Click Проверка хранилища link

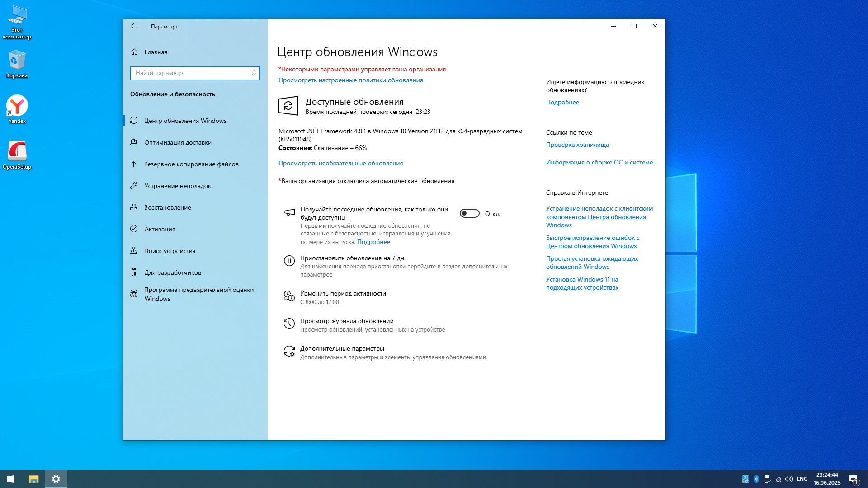[577, 145]
